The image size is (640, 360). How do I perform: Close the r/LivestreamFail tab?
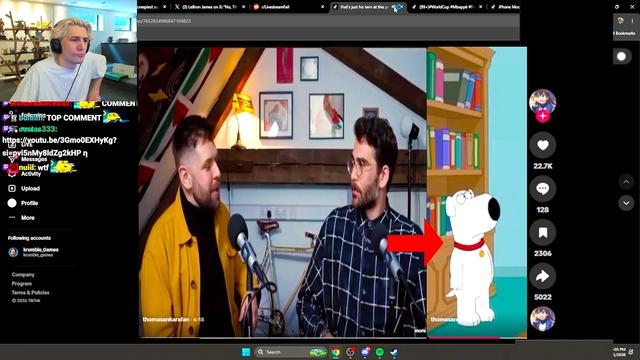[322, 7]
